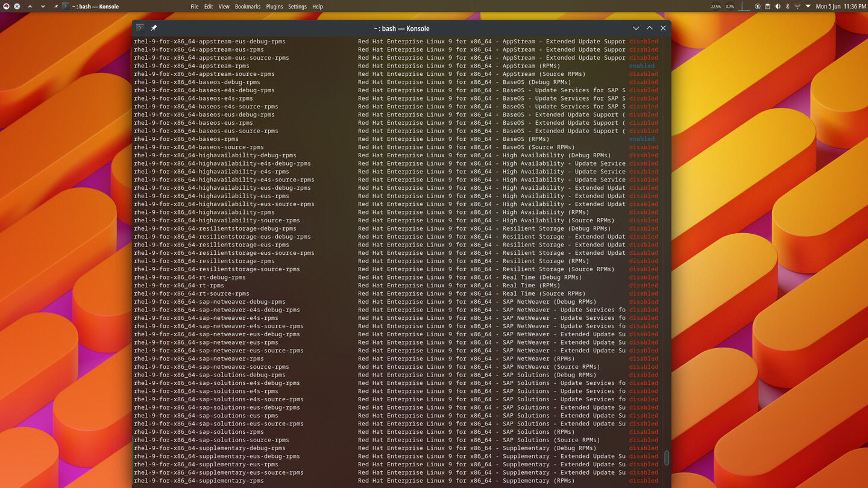Click 'SAP Solutions (Source RPMs)' description text
Viewport: 868px width, 488px height.
tap(552, 440)
